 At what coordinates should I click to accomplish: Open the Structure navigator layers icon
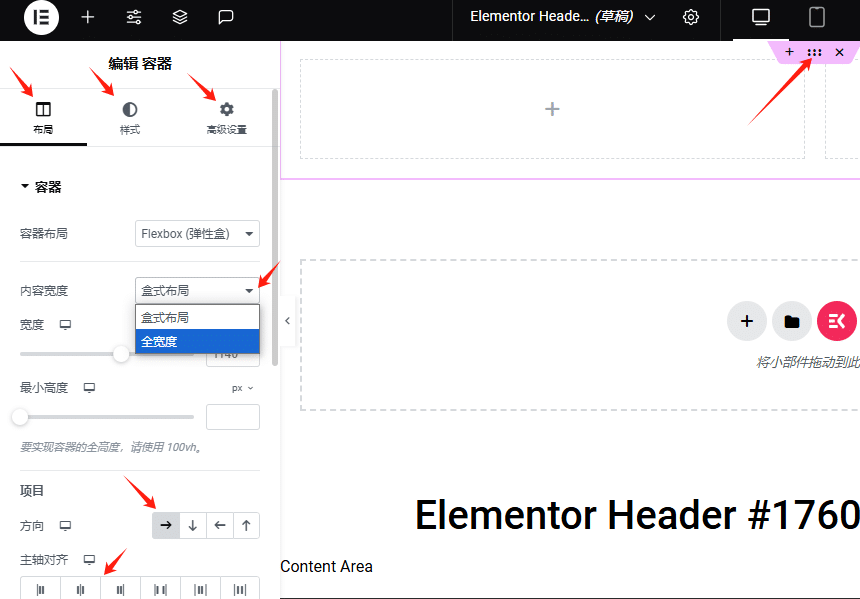tap(179, 17)
